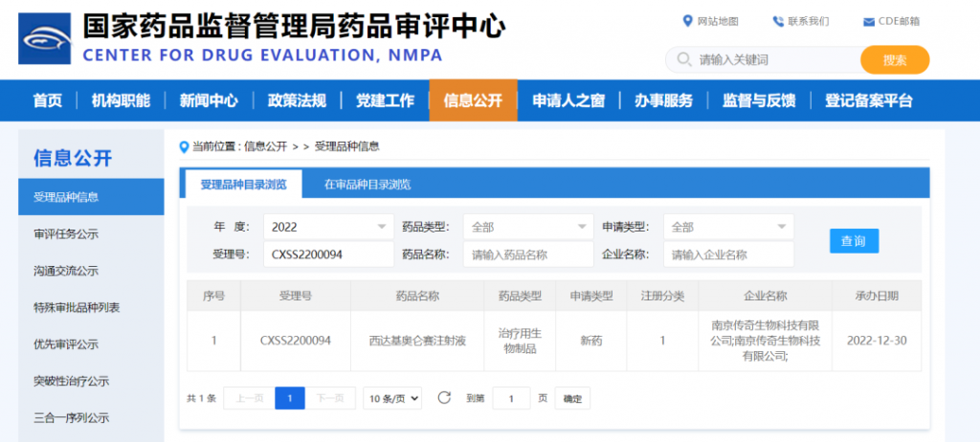Open the 药品类型 dropdown
Image resolution: width=980 pixels, height=442 pixels.
[x=527, y=227]
